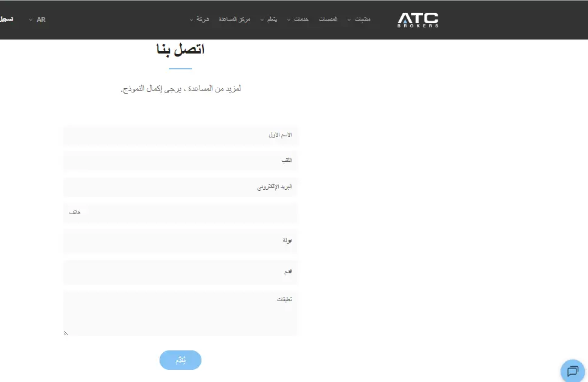588x382 pixels.
Task: Open the live chat bubble icon
Action: (x=573, y=371)
